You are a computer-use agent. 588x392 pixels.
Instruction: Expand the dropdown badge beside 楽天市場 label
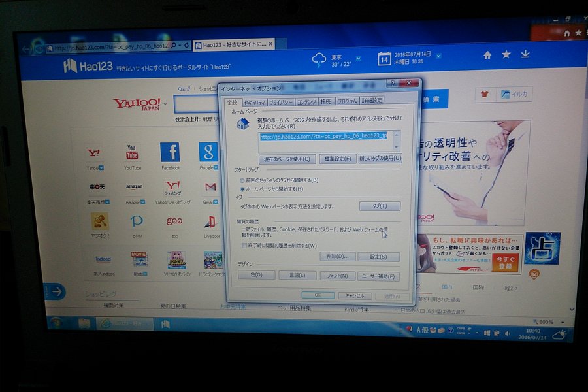pyautogui.click(x=107, y=202)
